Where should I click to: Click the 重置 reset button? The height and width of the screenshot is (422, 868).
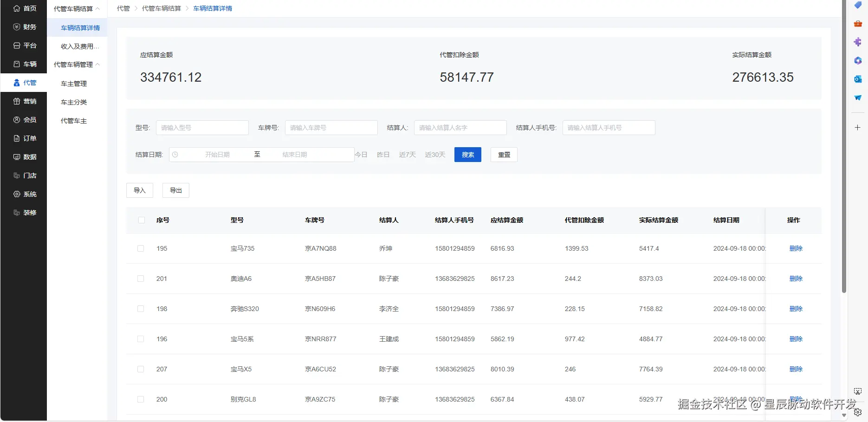click(504, 155)
